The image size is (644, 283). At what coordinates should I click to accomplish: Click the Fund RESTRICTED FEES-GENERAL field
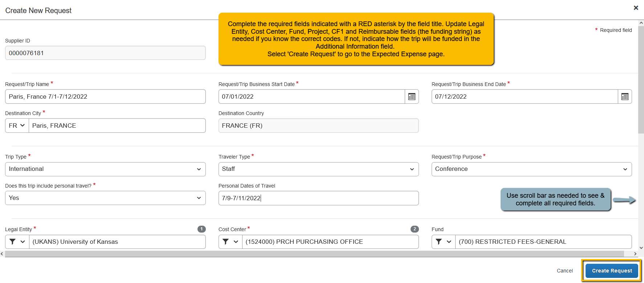click(543, 242)
